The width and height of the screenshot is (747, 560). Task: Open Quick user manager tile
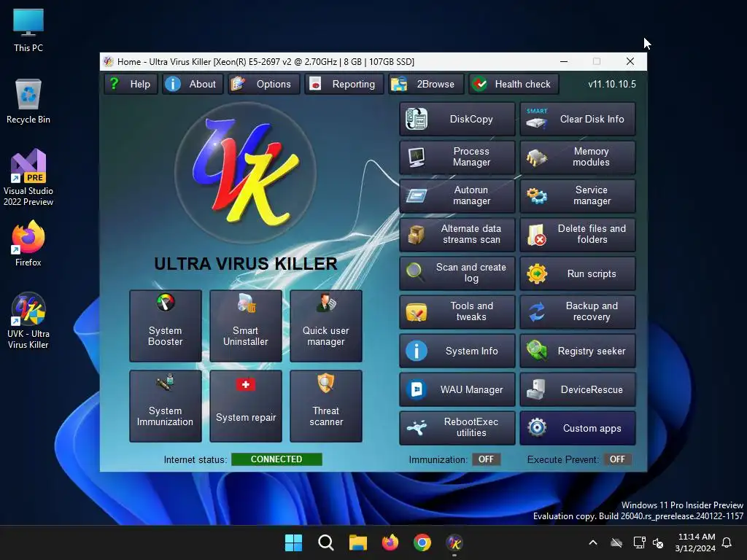(x=326, y=326)
